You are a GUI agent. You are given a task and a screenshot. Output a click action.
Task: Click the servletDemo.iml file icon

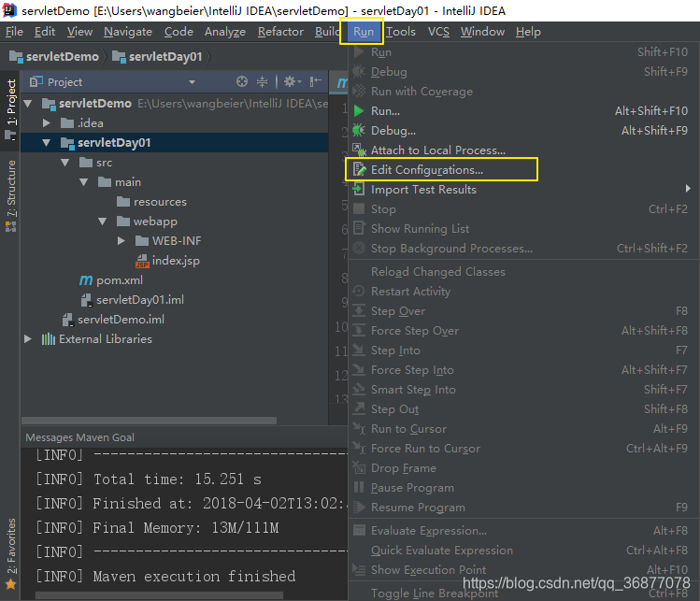coord(68,320)
